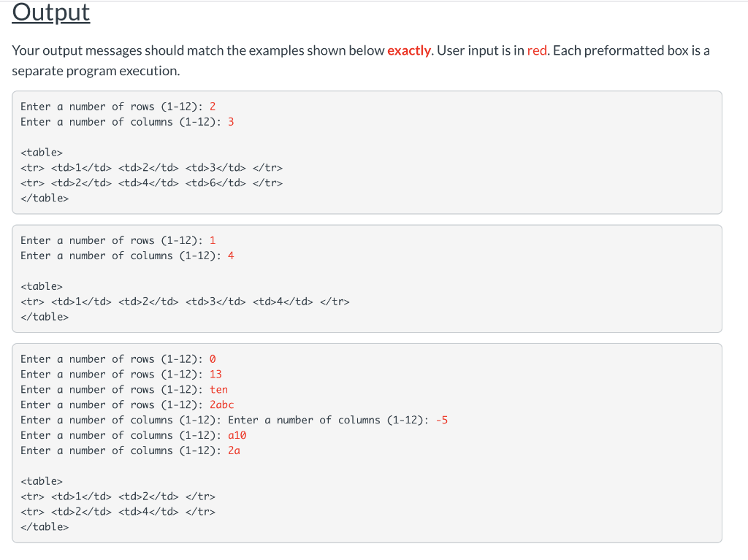The height and width of the screenshot is (560, 748).
Task: Click the red input 2a
Action: [x=234, y=450]
